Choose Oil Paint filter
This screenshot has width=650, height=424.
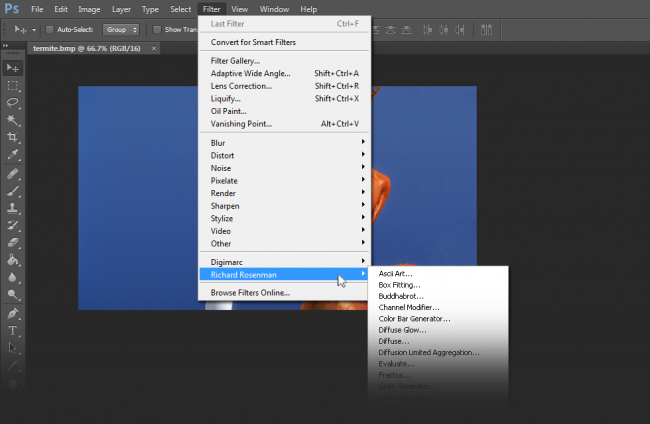pos(285,111)
